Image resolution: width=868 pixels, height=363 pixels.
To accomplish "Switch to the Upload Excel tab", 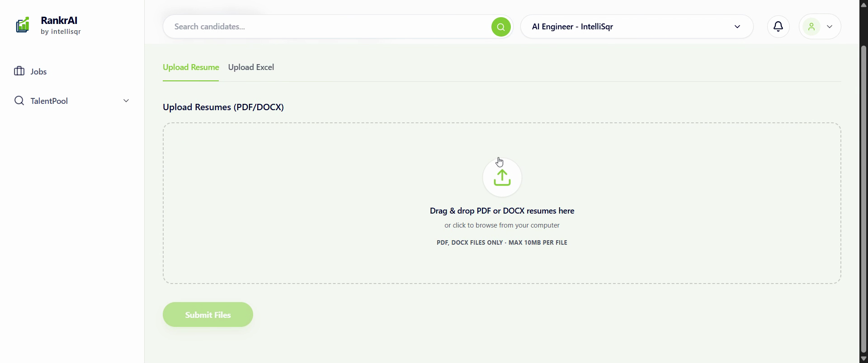I will [x=251, y=67].
